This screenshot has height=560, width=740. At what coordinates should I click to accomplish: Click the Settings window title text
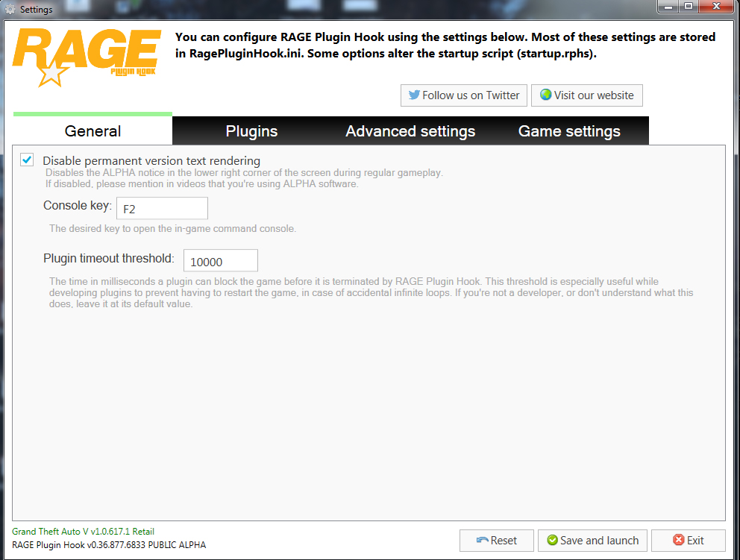click(37, 9)
